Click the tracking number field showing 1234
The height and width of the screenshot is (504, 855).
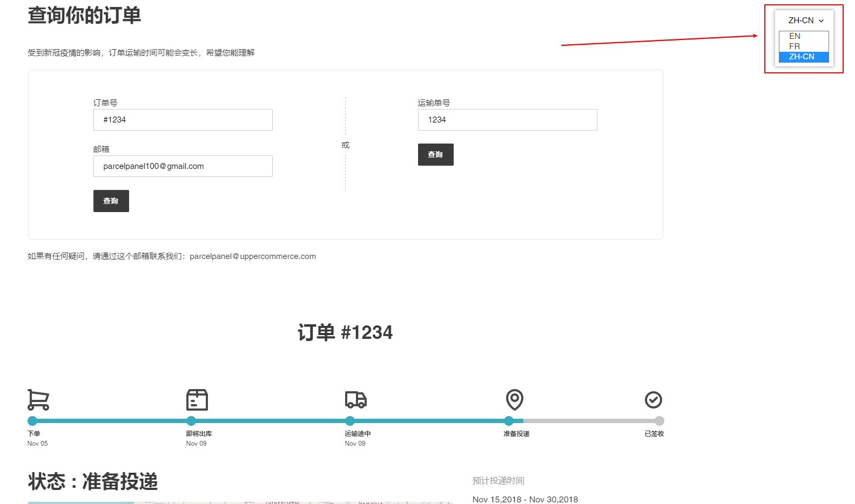508,120
